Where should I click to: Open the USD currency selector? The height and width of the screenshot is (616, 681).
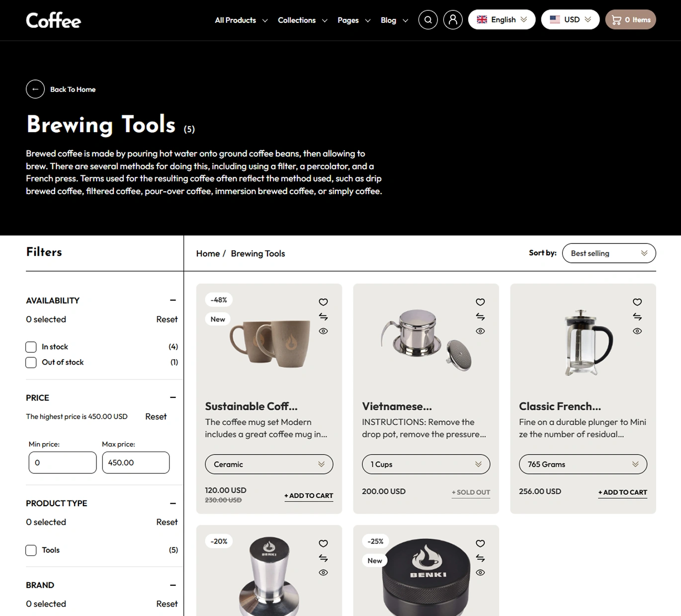(x=570, y=20)
